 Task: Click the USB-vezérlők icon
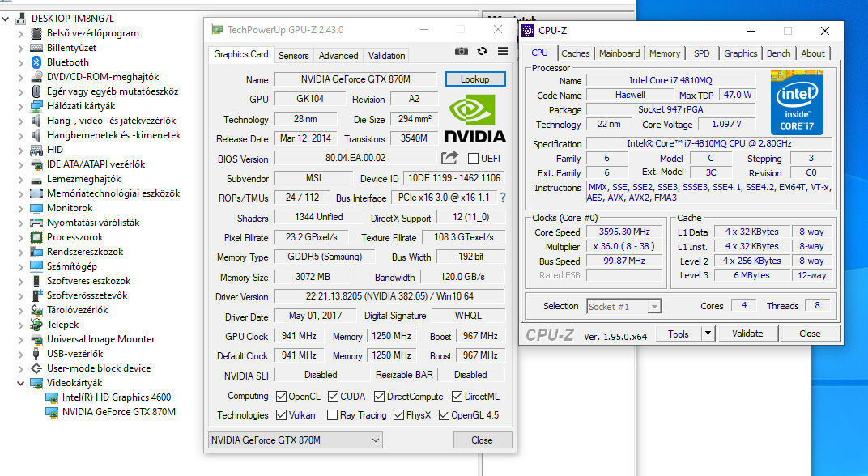click(36, 354)
